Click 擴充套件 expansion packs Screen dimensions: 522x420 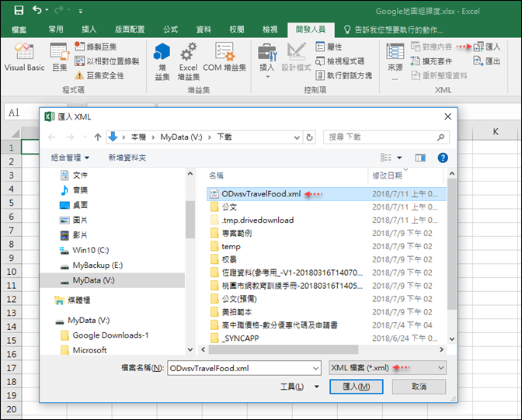click(431, 61)
